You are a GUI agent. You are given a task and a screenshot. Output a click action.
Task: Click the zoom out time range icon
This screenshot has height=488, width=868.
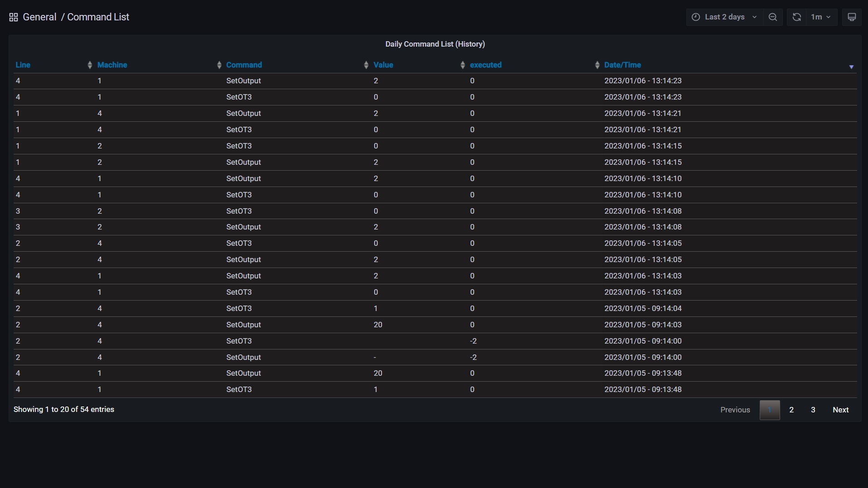pyautogui.click(x=773, y=17)
